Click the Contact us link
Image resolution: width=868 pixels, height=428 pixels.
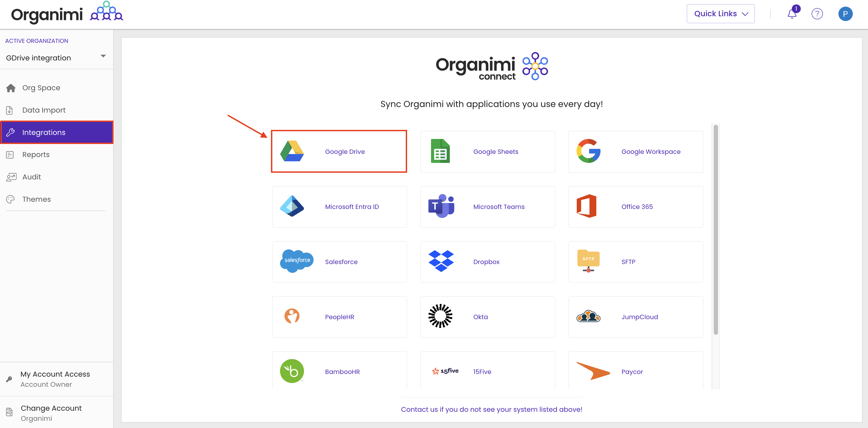(491, 409)
